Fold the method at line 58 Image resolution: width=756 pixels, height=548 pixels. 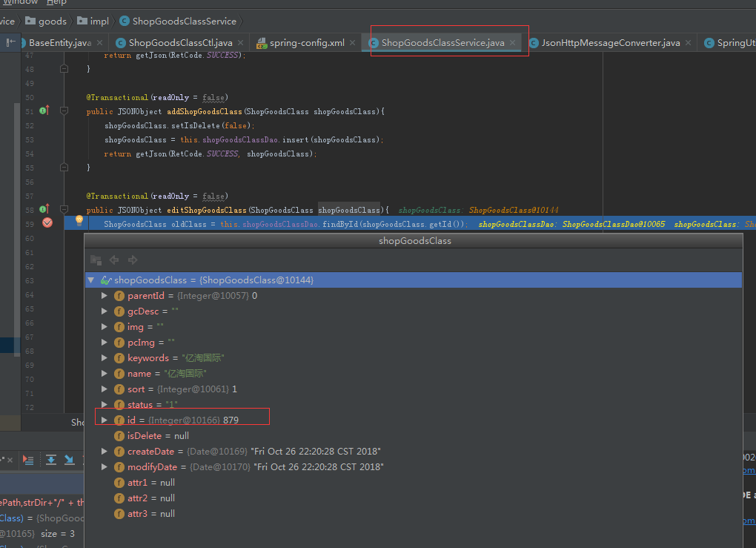tap(64, 209)
